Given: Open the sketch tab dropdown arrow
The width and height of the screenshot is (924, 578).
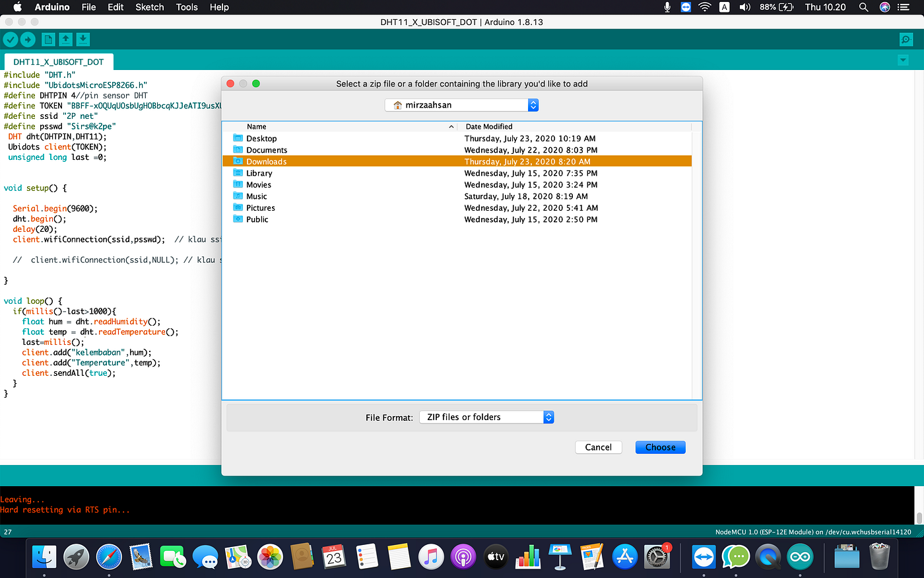Looking at the screenshot, I should pos(903,59).
